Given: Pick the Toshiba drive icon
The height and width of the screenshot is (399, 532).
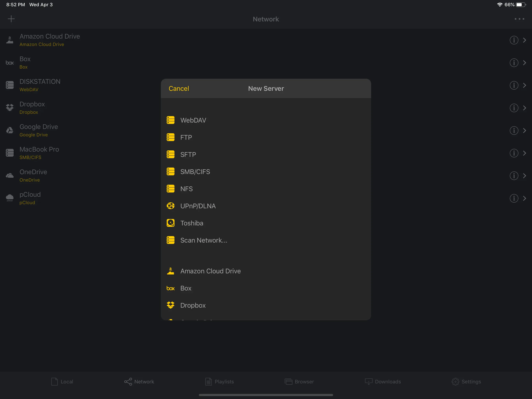Looking at the screenshot, I should [x=171, y=223].
